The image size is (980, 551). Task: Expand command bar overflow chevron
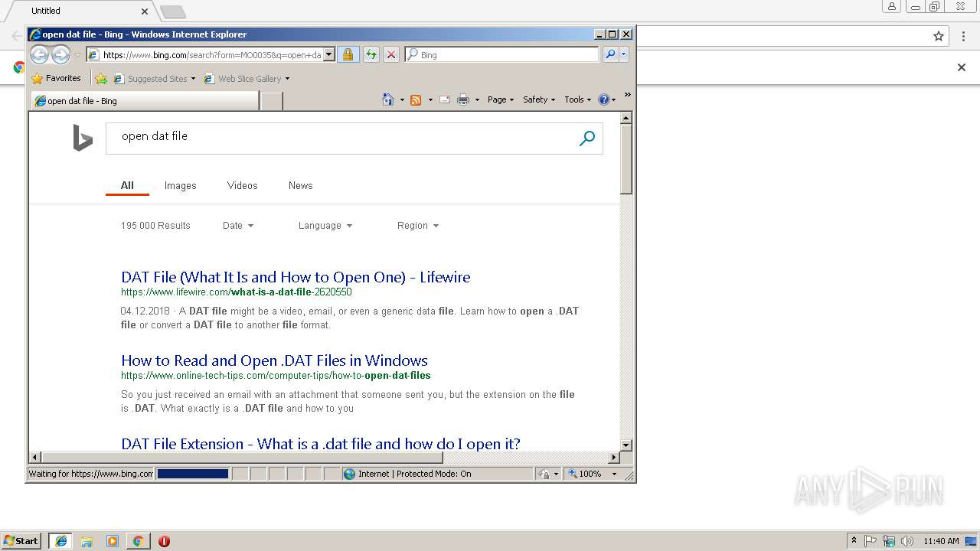tap(627, 95)
